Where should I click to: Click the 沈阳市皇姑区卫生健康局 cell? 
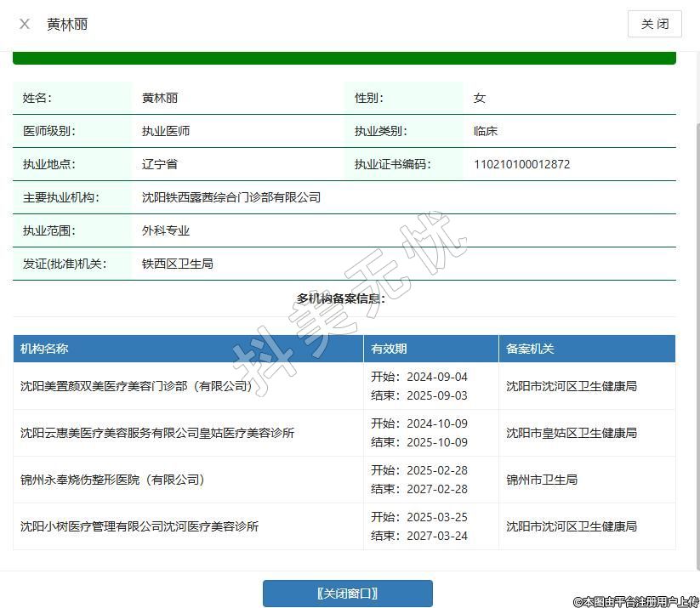(571, 433)
